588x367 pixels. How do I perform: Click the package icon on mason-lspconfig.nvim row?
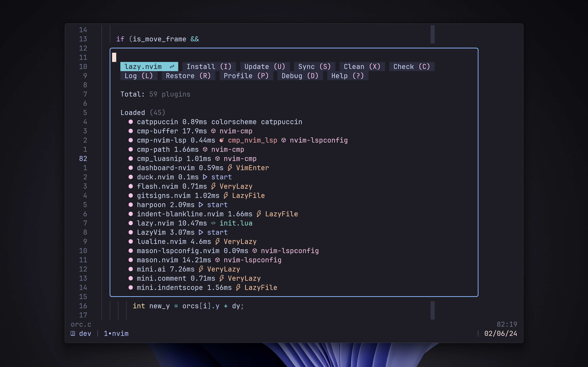click(255, 251)
